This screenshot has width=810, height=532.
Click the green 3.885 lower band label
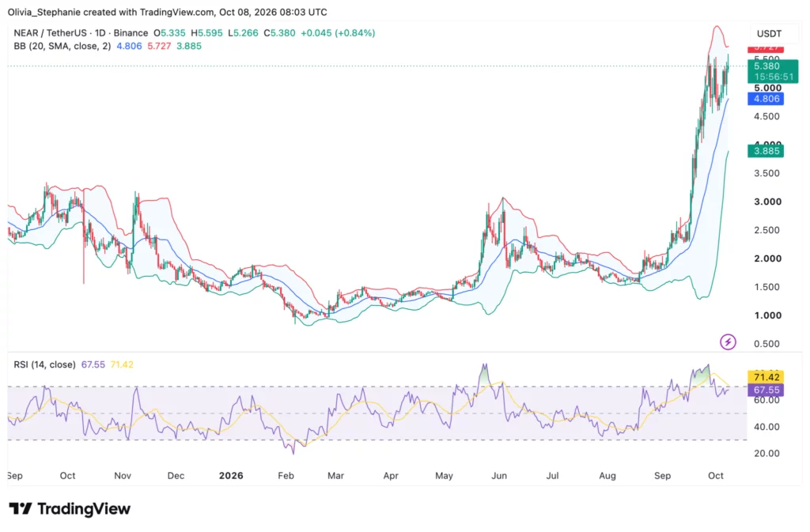tap(766, 151)
